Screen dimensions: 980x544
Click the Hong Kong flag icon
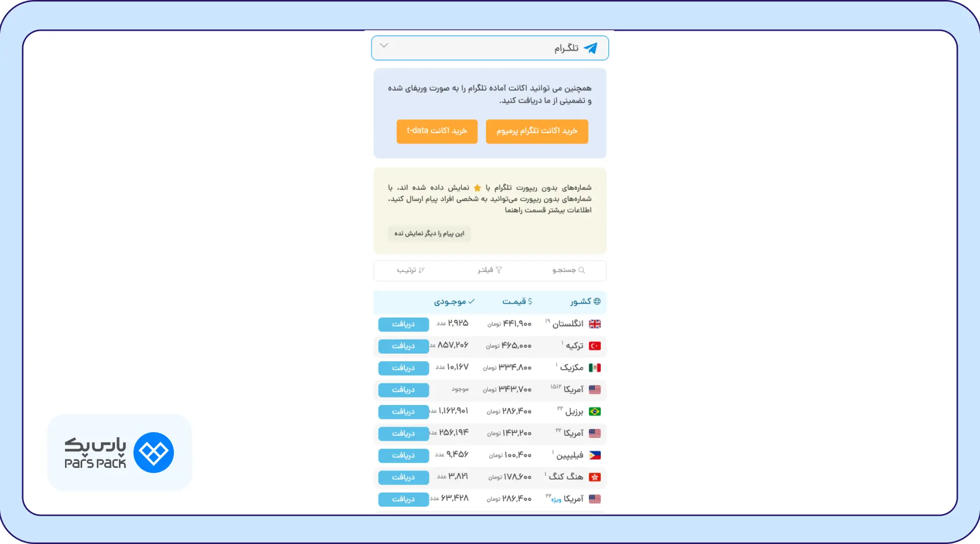coord(595,477)
